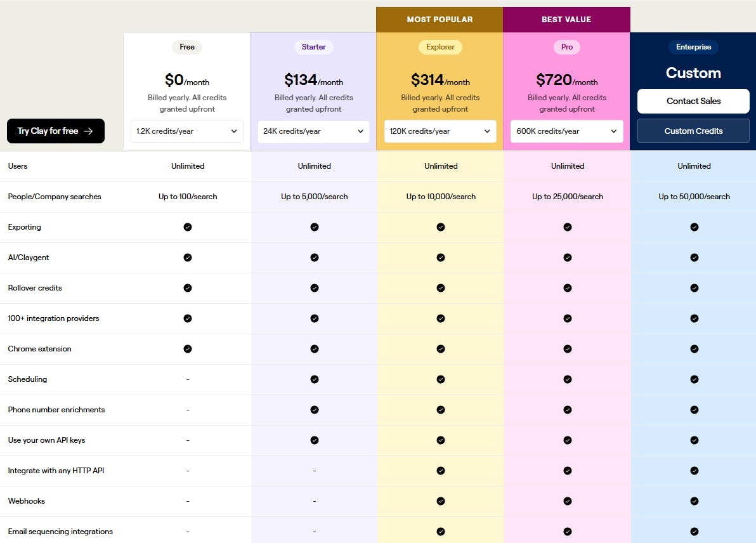Click Phone number enrichments checkmark under Starter
This screenshot has height=543, width=756.
315,410
